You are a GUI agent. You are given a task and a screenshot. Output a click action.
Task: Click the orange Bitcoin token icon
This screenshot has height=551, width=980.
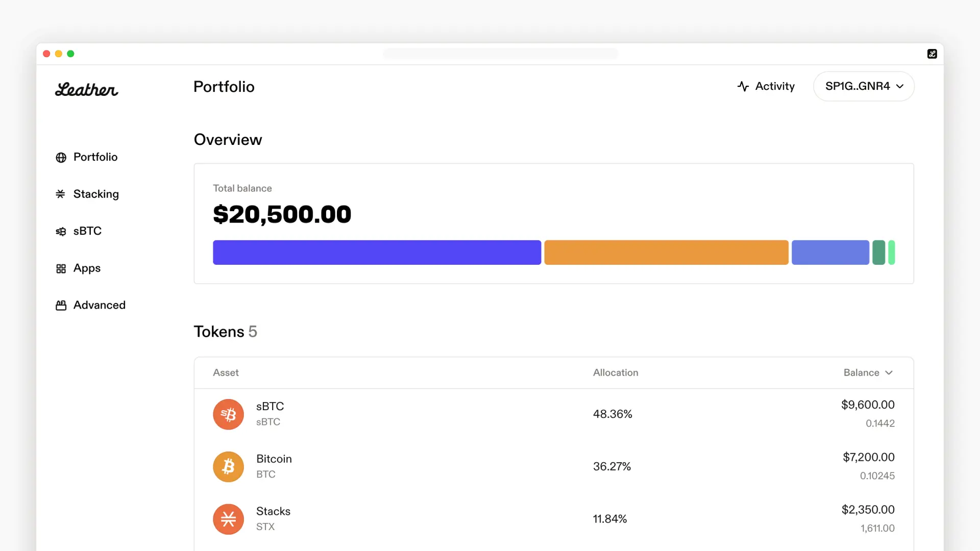(x=228, y=467)
